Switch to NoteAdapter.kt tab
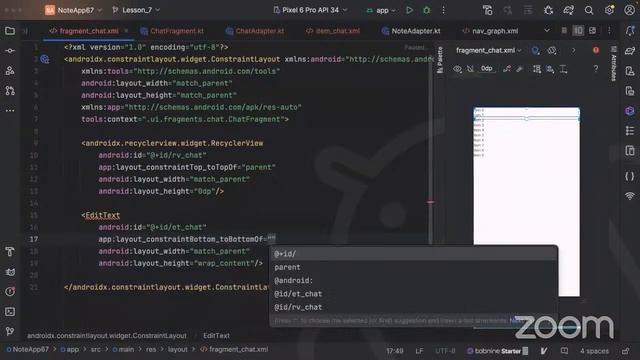This screenshot has height=360, width=640. [x=411, y=31]
